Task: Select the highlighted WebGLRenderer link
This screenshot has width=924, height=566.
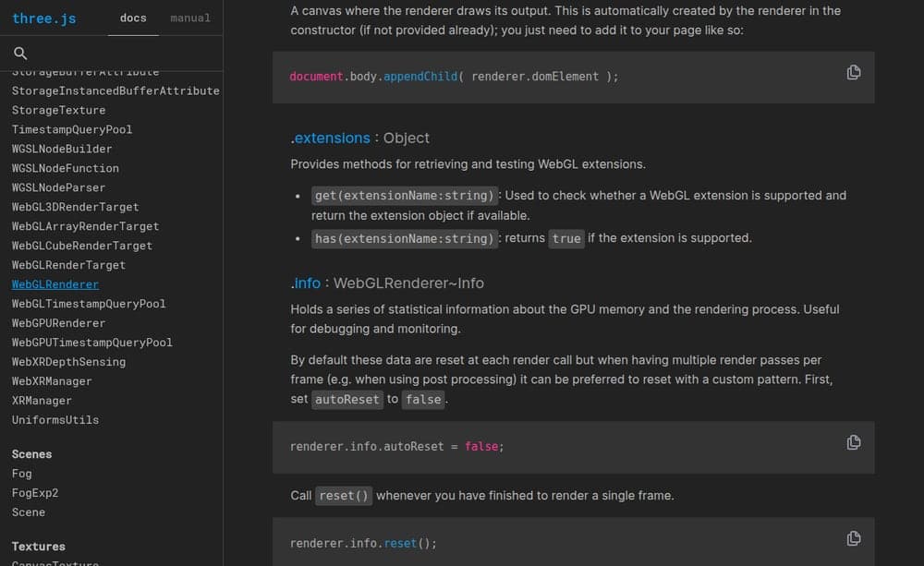Action: pos(55,284)
